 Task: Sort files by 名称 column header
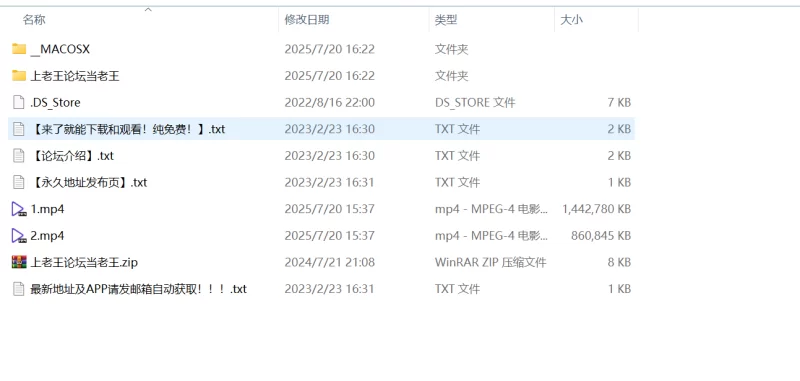(34, 20)
